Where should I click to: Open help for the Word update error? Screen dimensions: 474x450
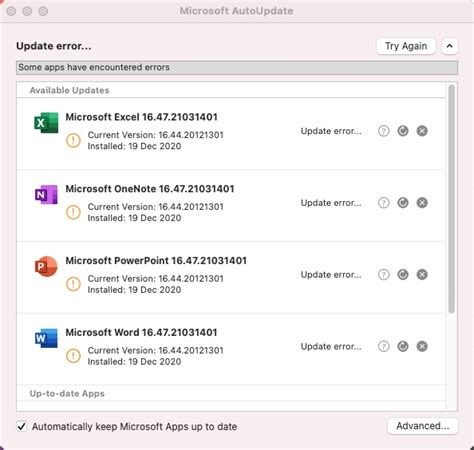[384, 346]
